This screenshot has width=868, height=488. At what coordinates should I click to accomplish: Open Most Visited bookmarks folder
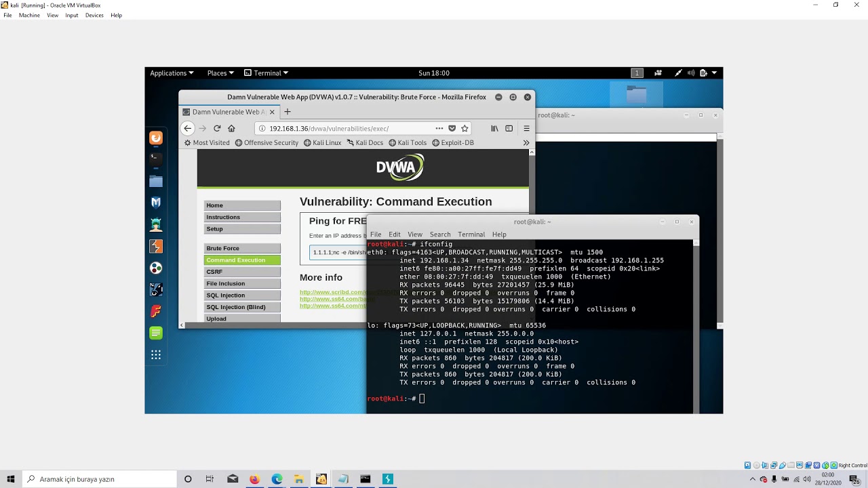(x=207, y=142)
